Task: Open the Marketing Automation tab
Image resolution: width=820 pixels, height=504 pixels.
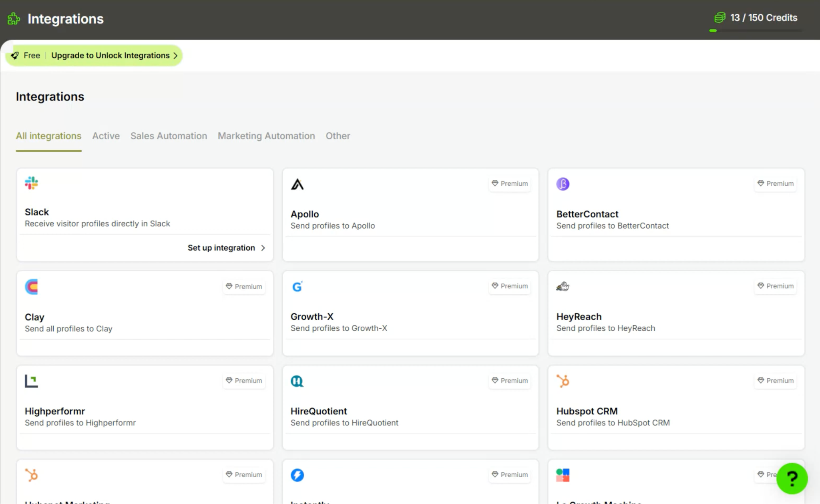Action: pos(266,136)
